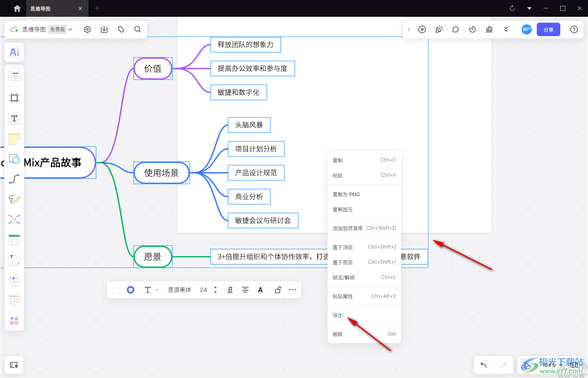Select the pen drawing tool
The image size is (588, 378).
tap(14, 199)
